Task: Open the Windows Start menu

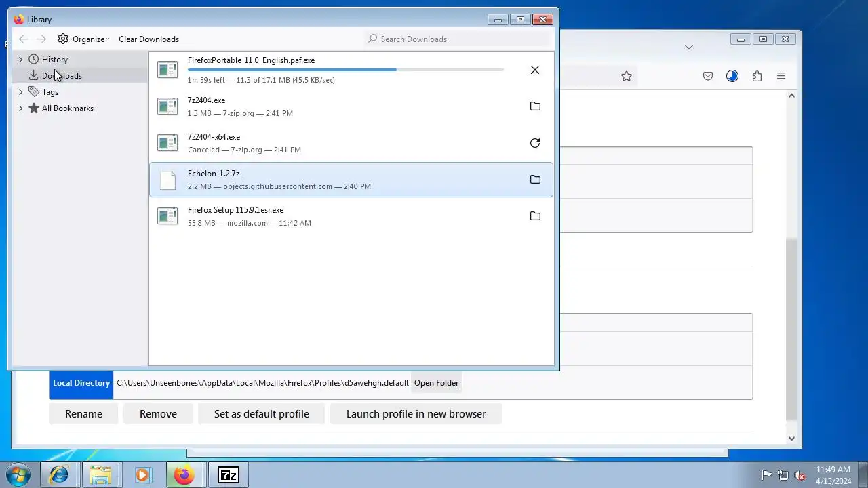Action: [x=18, y=475]
